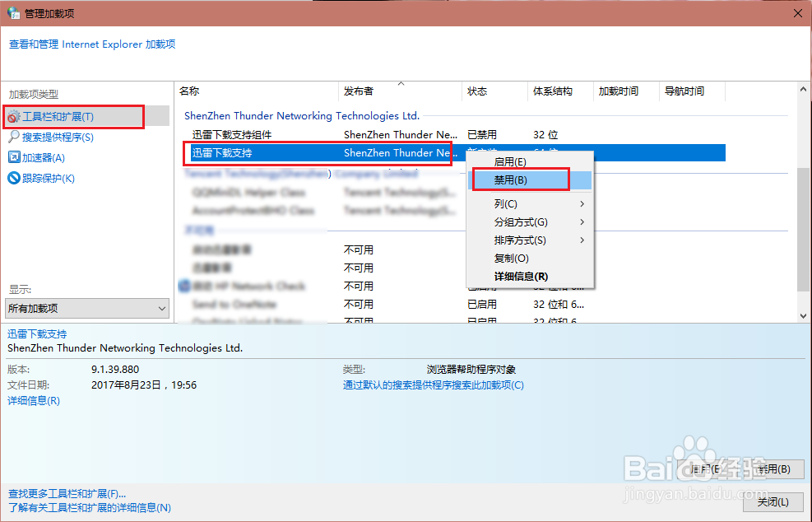Click the Accelerators icon in the sidebar
The width and height of the screenshot is (812, 522).
14,157
